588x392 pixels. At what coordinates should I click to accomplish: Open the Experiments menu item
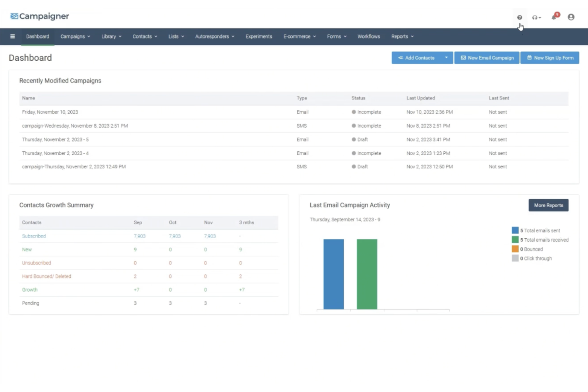(259, 36)
